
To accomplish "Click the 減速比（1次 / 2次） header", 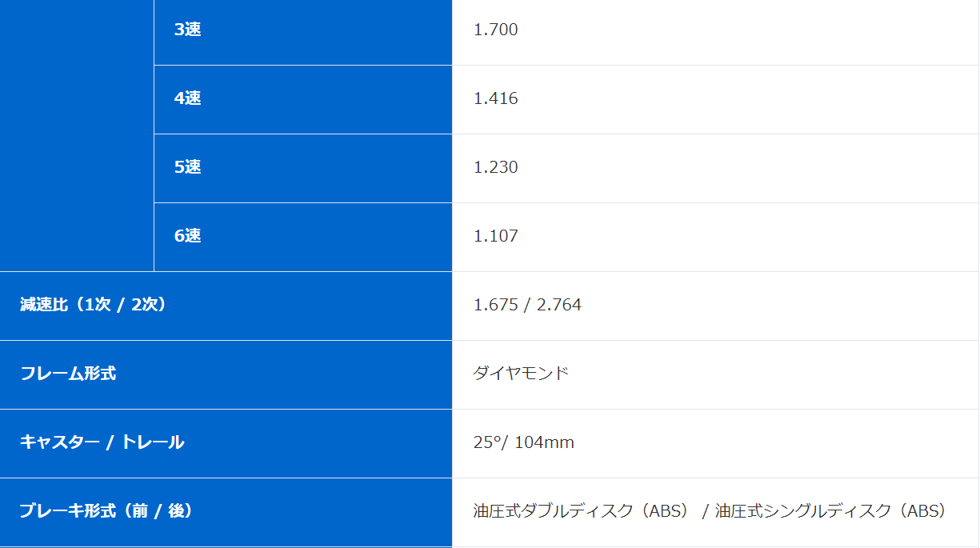I will coord(226,306).
